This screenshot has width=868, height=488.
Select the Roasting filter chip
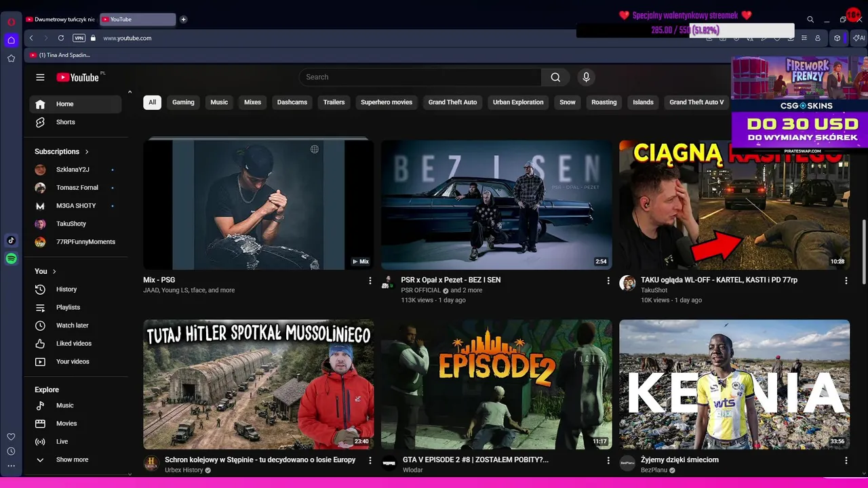(x=604, y=102)
